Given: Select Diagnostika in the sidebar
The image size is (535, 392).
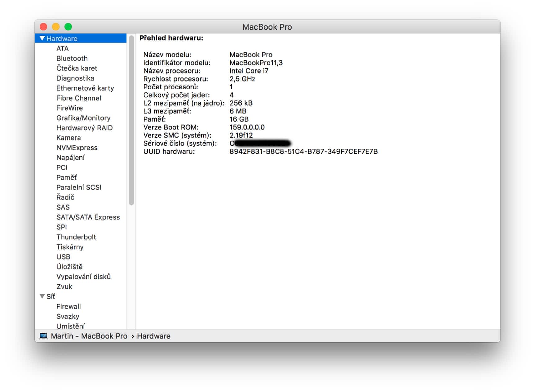Looking at the screenshot, I should pos(75,78).
